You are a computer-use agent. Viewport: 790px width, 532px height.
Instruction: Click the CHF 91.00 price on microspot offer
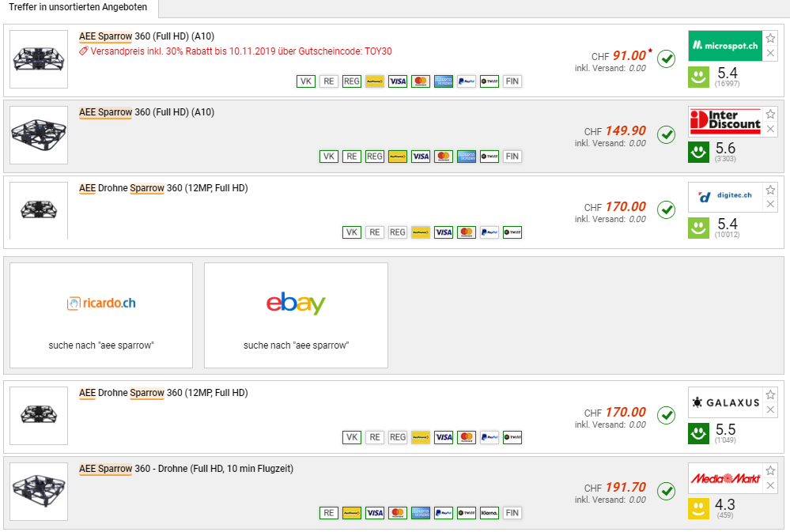629,56
